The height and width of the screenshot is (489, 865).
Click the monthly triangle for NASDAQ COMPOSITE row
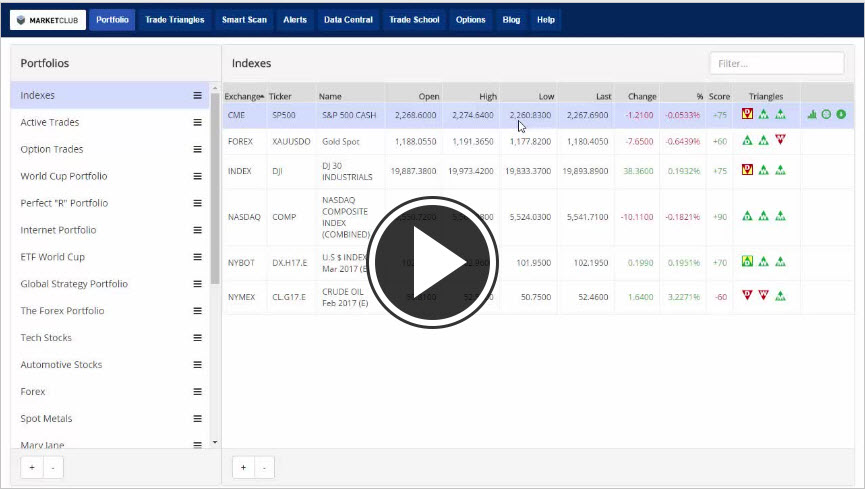780,216
